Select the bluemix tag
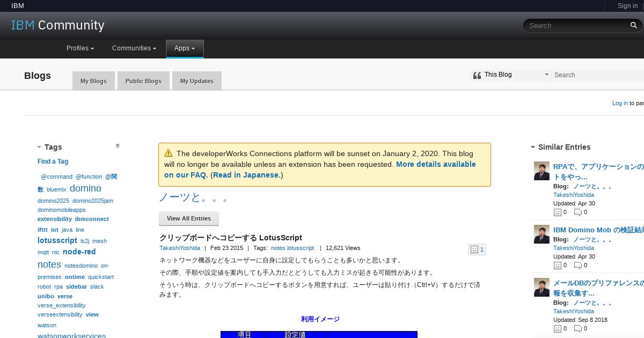The height and width of the screenshot is (338, 644). click(56, 189)
